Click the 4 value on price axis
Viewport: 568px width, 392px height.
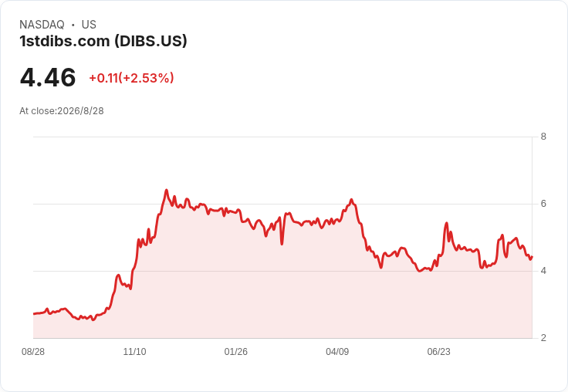coord(543,271)
